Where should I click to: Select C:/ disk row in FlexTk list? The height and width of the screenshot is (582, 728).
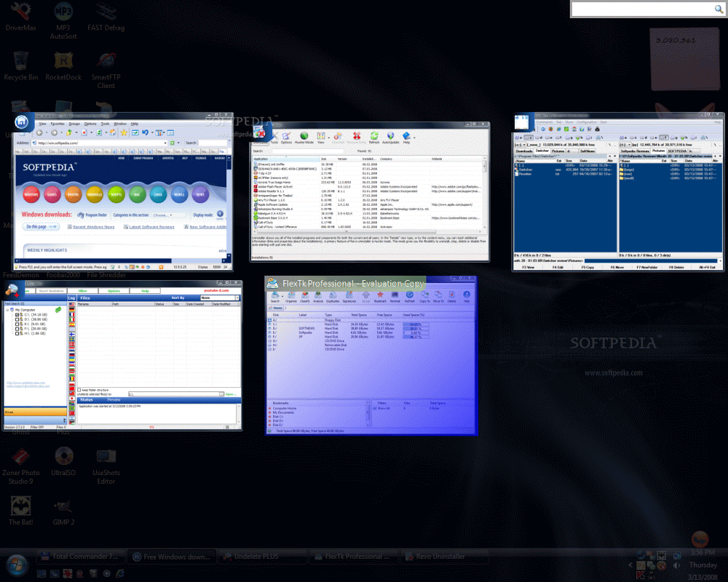[x=371, y=324]
